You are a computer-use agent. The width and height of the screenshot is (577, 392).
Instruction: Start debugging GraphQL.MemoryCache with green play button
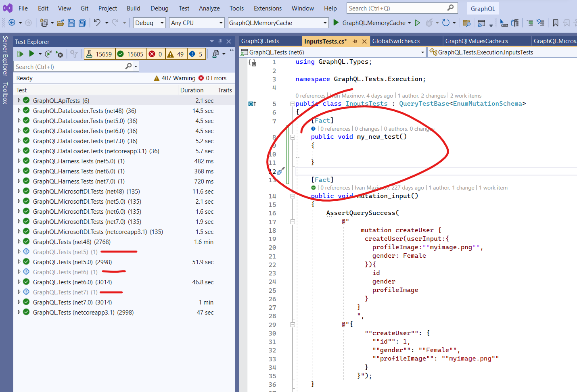(336, 23)
